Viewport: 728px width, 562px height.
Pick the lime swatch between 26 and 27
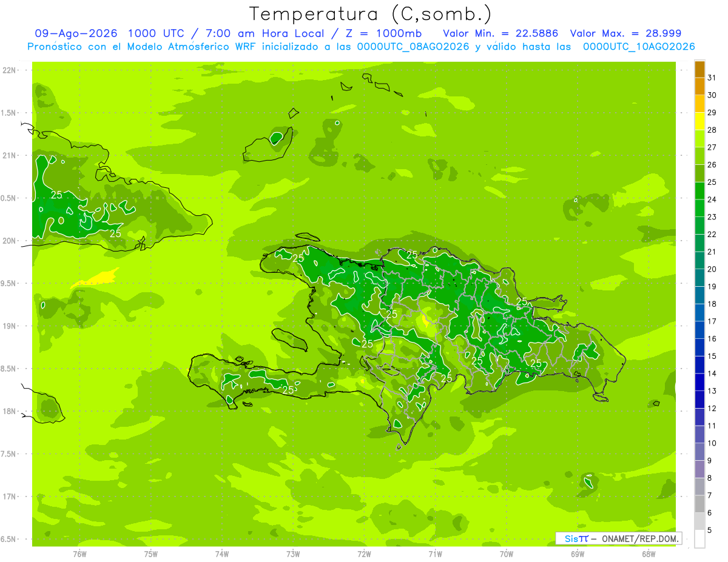coord(700,156)
